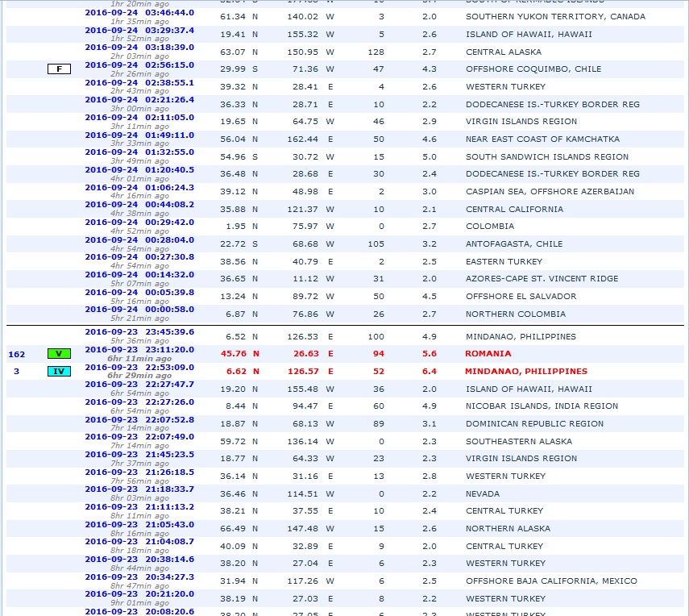Open the 3 testimonies count for Mindanao
This screenshot has height=616, width=689.
16,372
